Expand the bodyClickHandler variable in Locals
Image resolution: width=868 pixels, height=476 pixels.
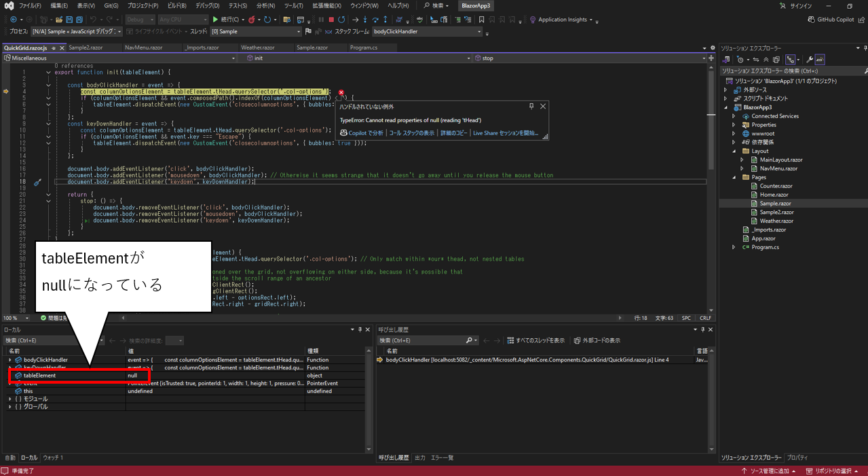coord(10,360)
